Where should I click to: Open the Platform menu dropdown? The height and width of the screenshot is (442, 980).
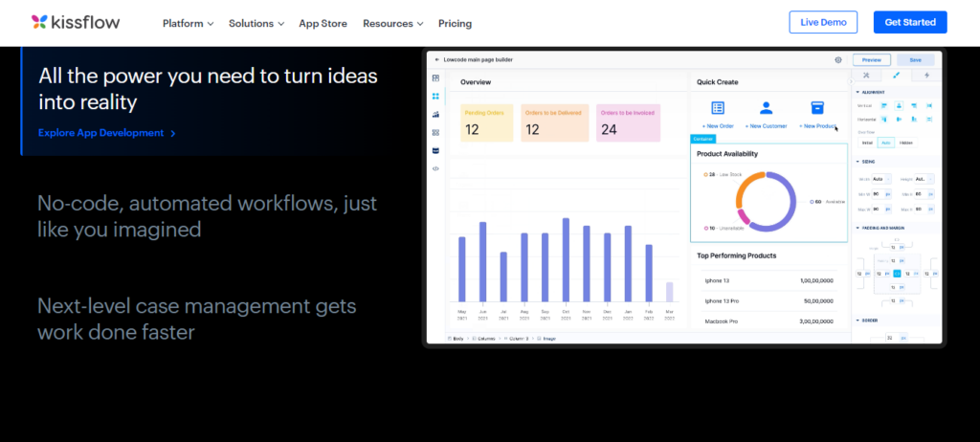click(x=189, y=23)
